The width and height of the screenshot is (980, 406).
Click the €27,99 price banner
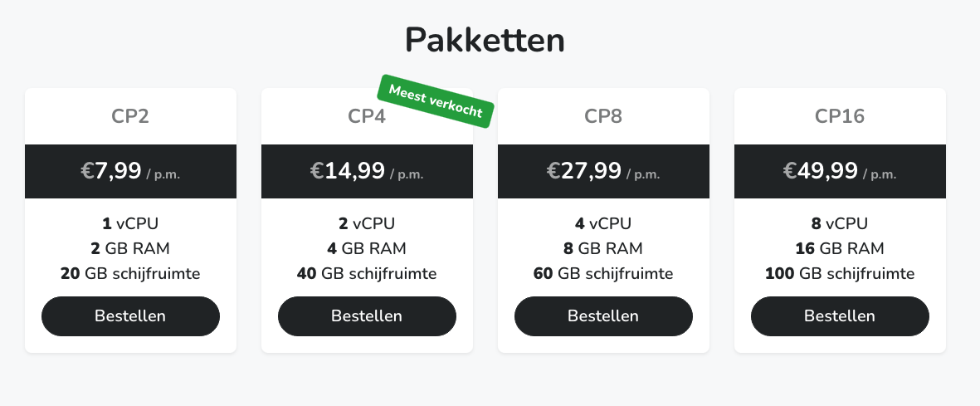tap(603, 172)
